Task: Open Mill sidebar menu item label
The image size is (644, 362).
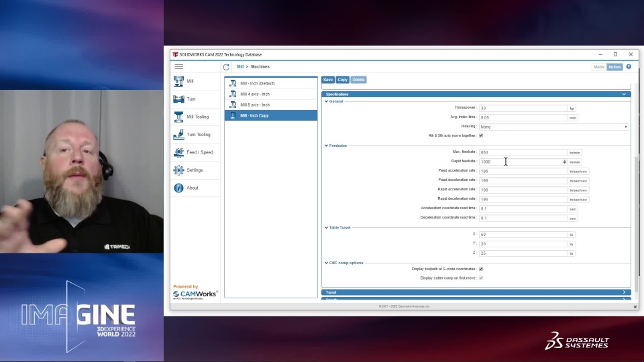Action: (190, 81)
